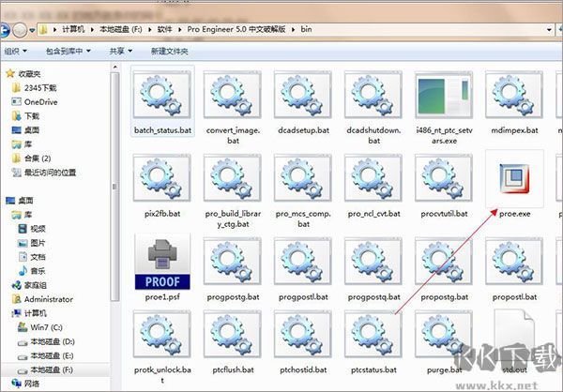
Task: Click the ptcflush.bat icon
Action: tap(233, 334)
